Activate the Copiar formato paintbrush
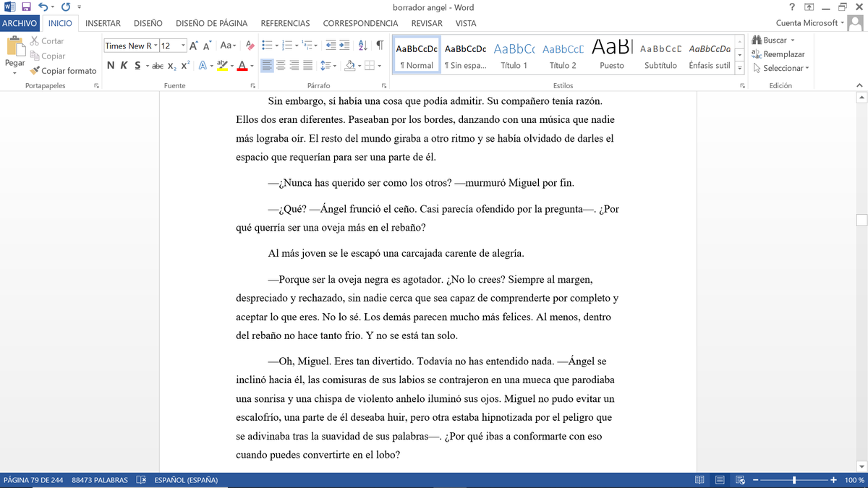The image size is (868, 488). (x=63, y=71)
